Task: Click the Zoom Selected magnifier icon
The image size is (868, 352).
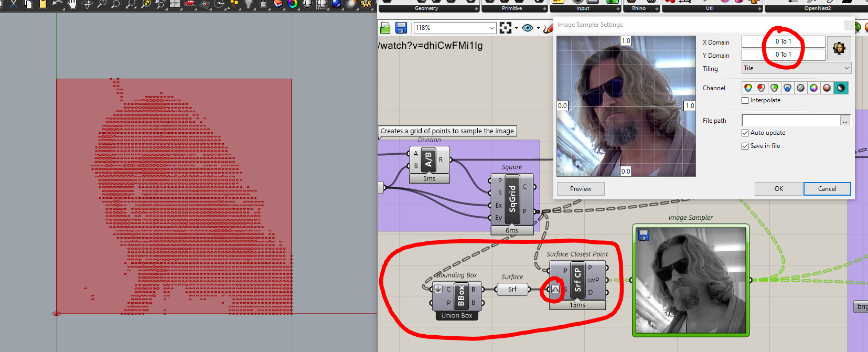Action: coord(146,3)
